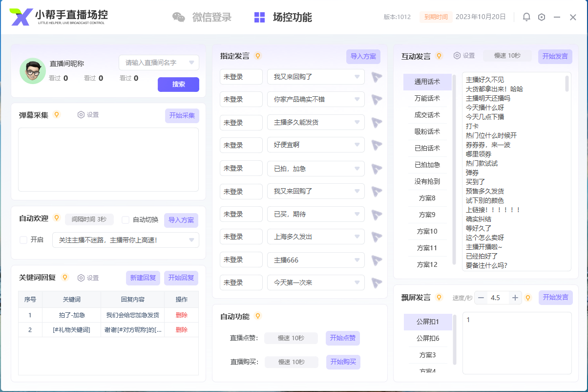Open 设置 gear for 关键词回复
Viewport: 588px width, 392px height.
81,278
